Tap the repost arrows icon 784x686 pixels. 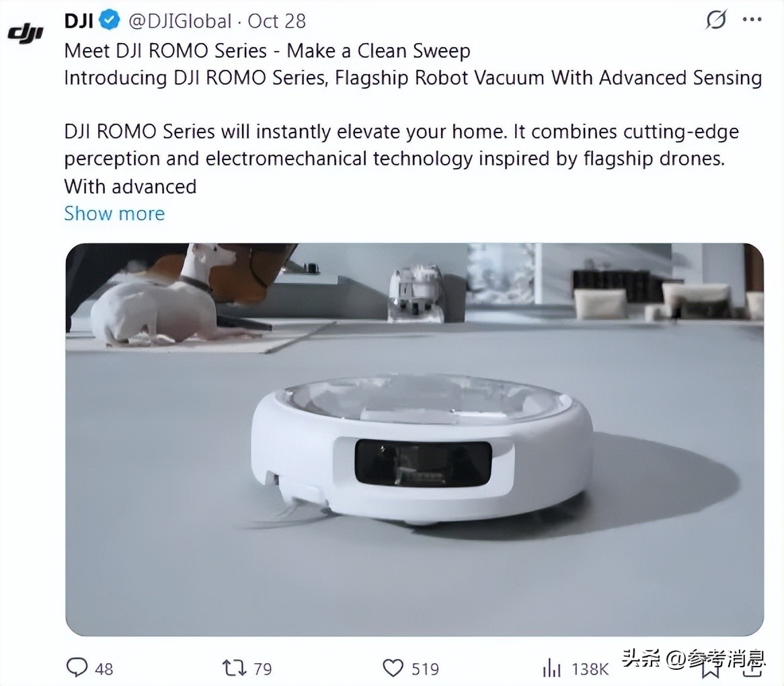[x=234, y=668]
